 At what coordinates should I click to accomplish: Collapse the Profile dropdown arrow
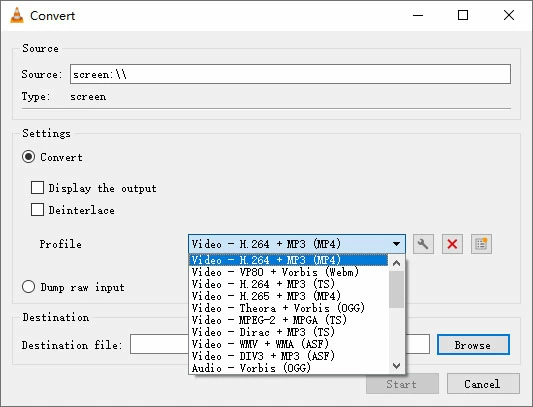point(396,244)
